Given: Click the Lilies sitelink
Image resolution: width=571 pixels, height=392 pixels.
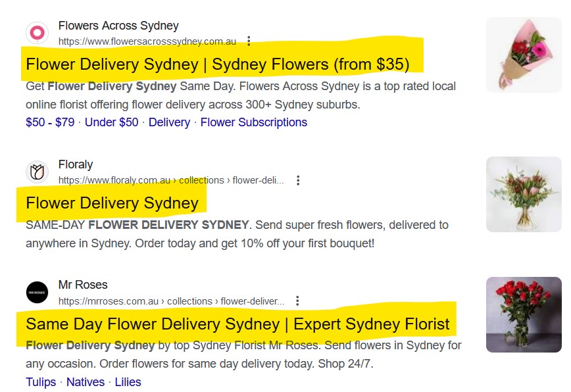Looking at the screenshot, I should coord(128,381).
